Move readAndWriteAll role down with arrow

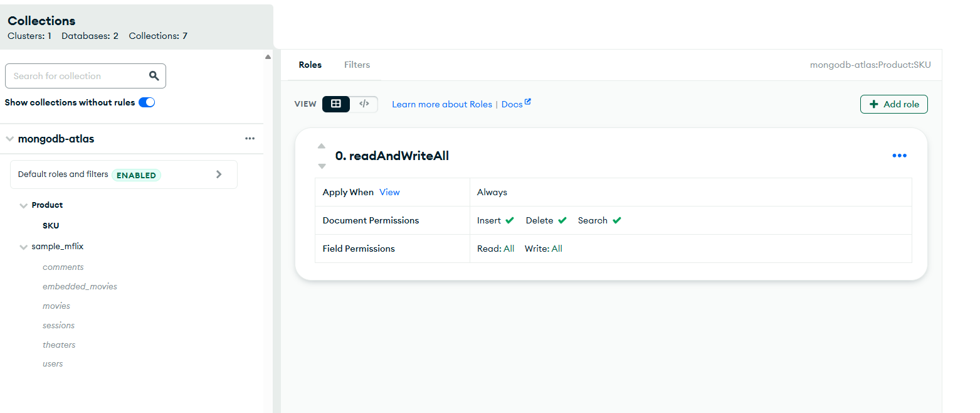pos(322,166)
